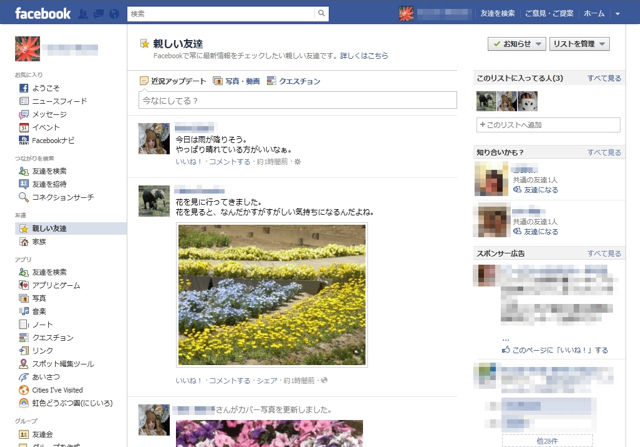Click シェア on the flower post

point(267,380)
